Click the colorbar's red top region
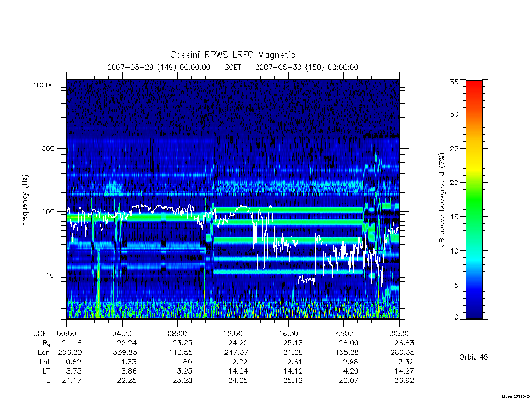532x399 pixels. [x=474, y=88]
